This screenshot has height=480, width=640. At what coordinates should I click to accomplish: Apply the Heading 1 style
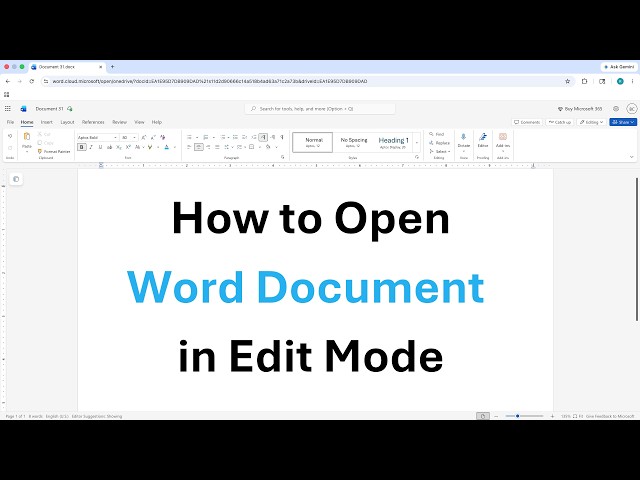tap(393, 142)
